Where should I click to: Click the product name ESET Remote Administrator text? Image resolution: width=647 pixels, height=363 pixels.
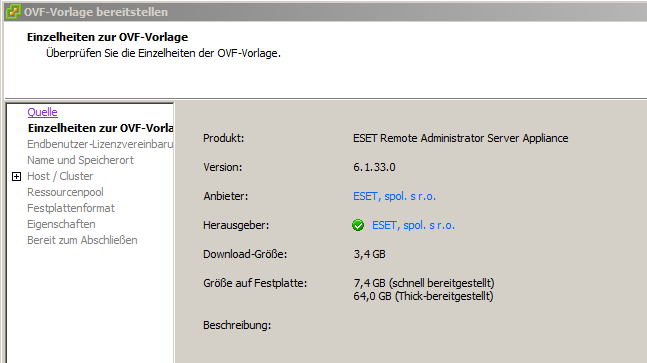[460, 138]
